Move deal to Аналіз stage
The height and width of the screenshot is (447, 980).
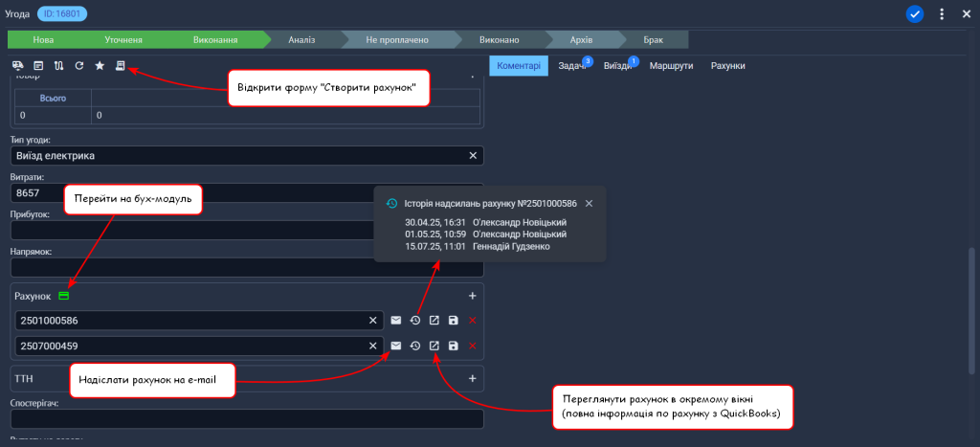(301, 40)
